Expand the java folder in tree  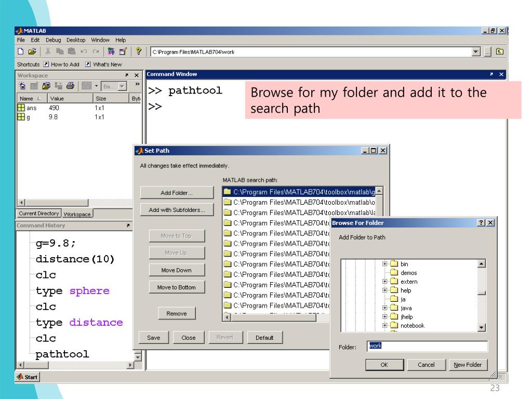pyautogui.click(x=385, y=308)
